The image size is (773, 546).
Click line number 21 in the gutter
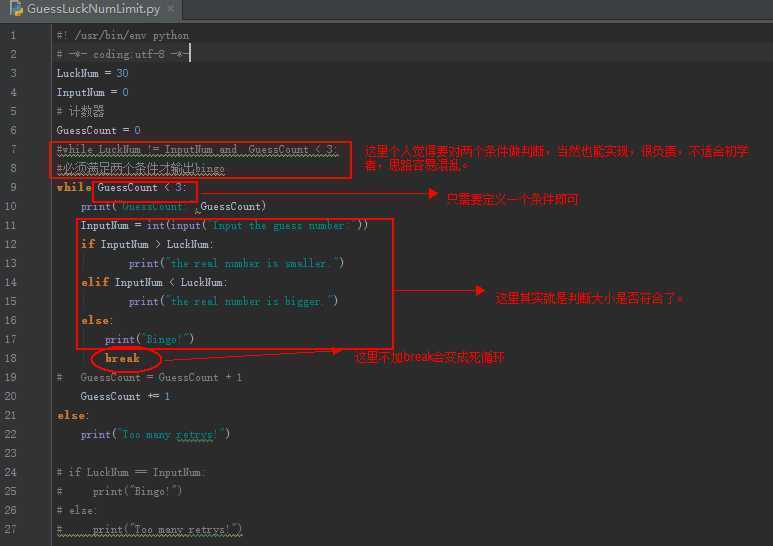pyautogui.click(x=10, y=415)
